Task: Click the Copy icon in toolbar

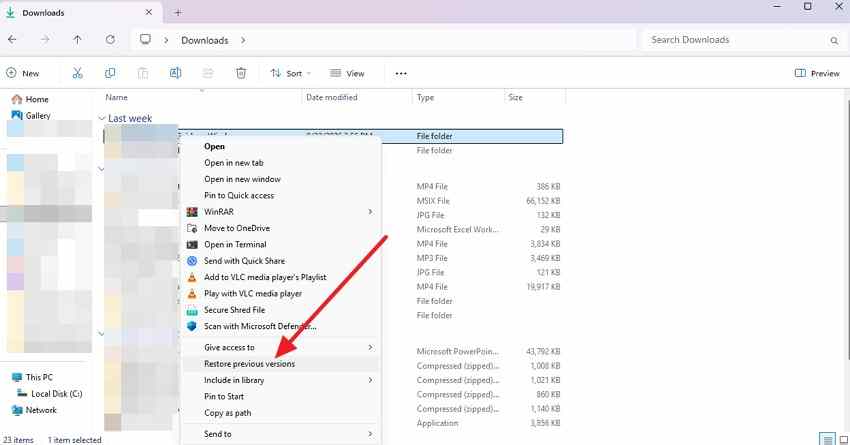Action: pos(110,73)
